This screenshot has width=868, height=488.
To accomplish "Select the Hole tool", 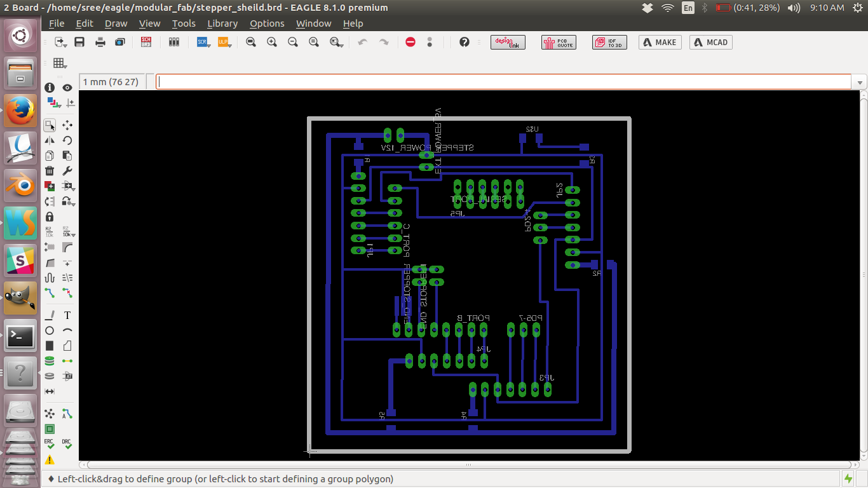I will 50,376.
